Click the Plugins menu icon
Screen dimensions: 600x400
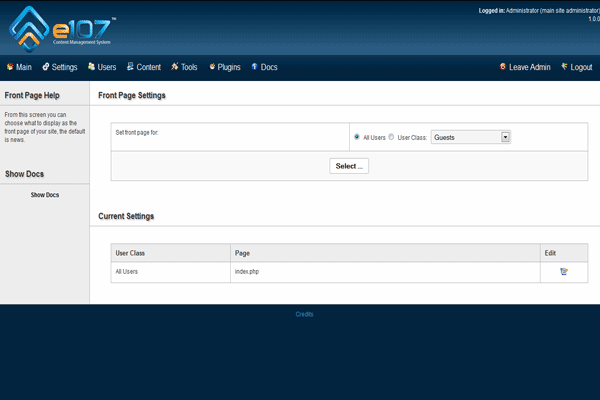pos(212,67)
